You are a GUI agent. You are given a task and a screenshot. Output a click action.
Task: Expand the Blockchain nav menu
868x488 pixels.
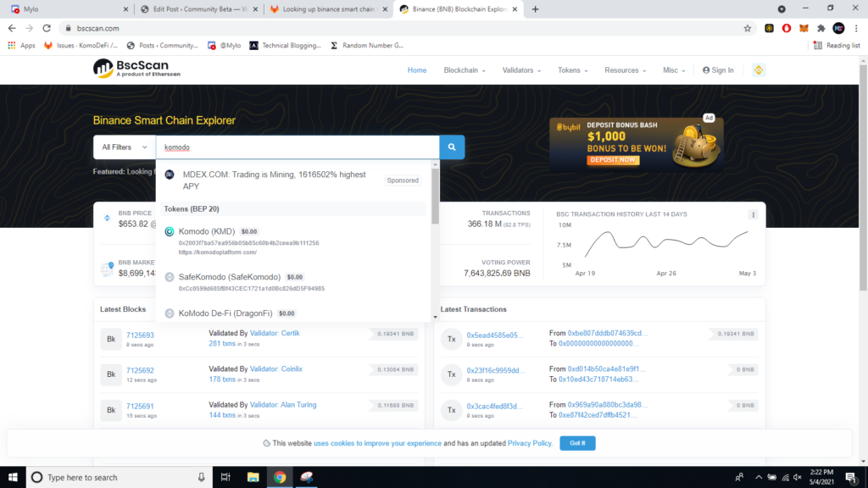coord(465,70)
